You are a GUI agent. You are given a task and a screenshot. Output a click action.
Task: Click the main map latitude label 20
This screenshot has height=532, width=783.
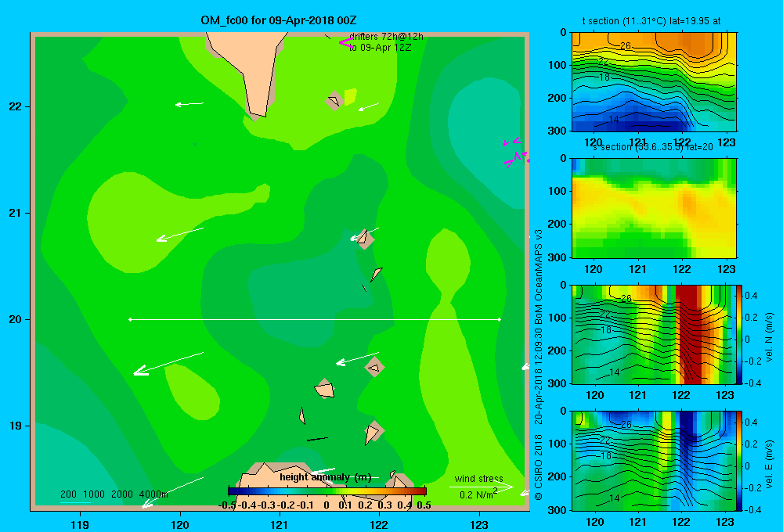point(16,319)
